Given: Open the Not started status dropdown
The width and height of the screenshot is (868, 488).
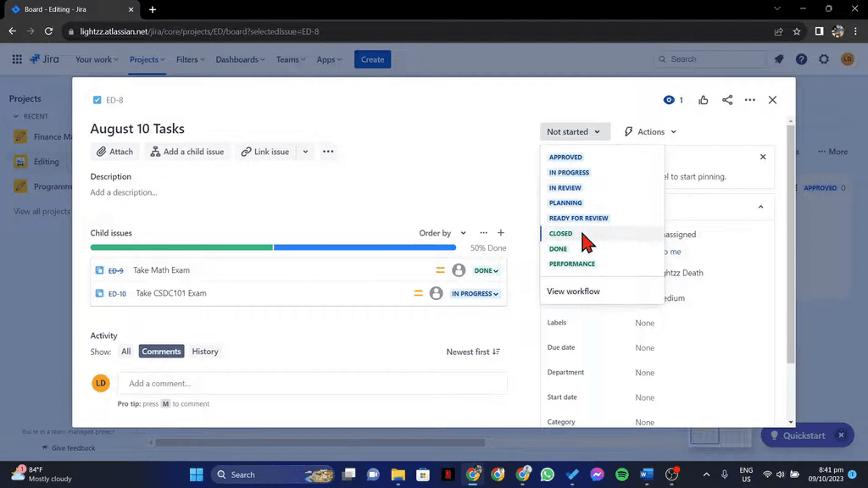Looking at the screenshot, I should pos(575,131).
